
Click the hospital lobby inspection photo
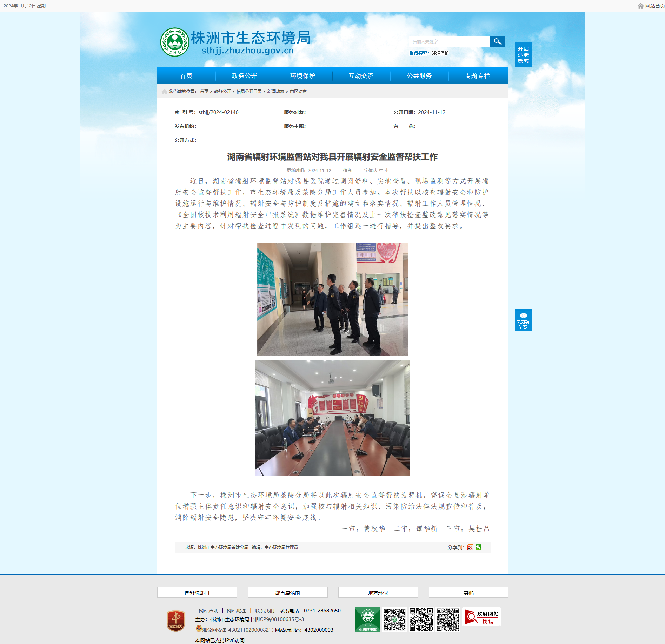332,299
